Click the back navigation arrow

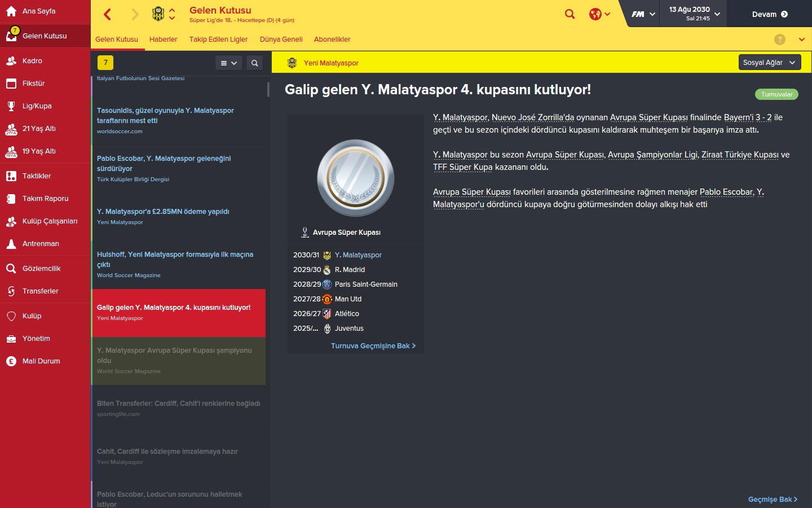point(108,14)
